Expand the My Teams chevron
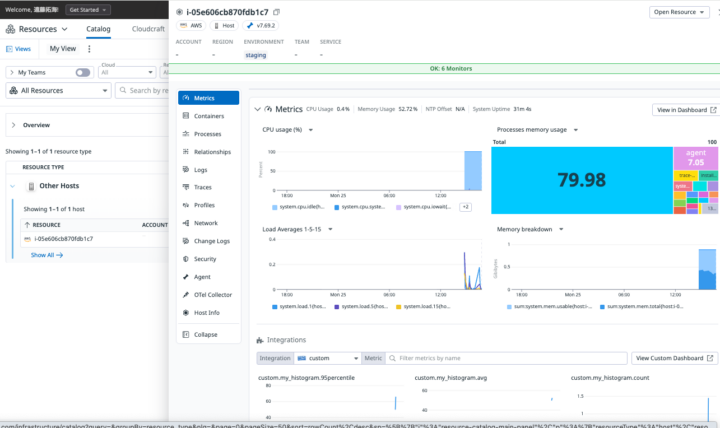The image size is (720, 428). [x=12, y=72]
